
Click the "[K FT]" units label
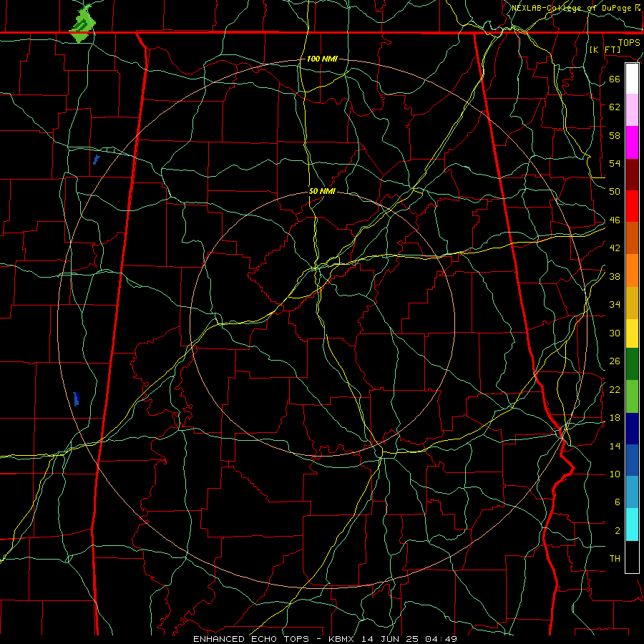click(605, 49)
